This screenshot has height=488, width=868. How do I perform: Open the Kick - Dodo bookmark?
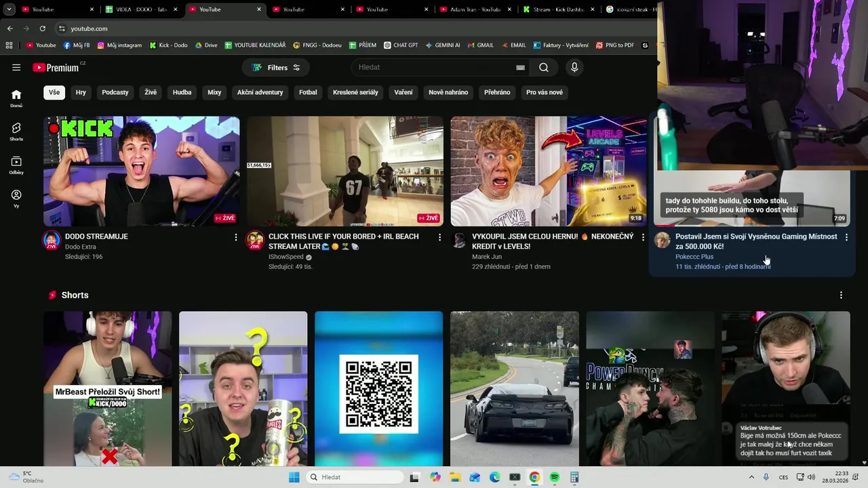pos(168,45)
